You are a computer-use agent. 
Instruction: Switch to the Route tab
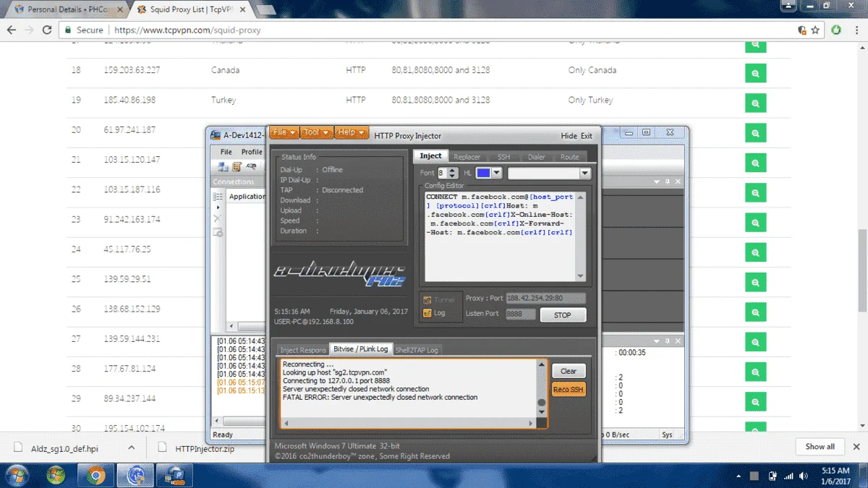pos(569,157)
